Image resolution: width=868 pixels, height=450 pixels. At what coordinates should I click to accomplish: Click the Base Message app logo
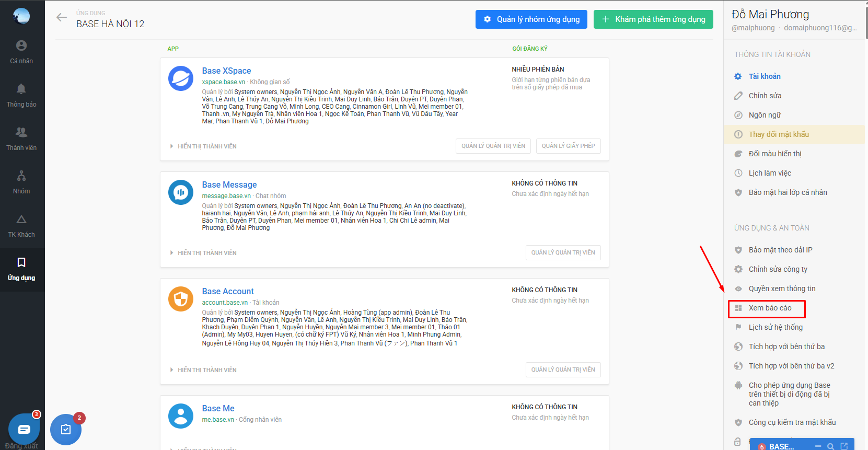coord(181,192)
